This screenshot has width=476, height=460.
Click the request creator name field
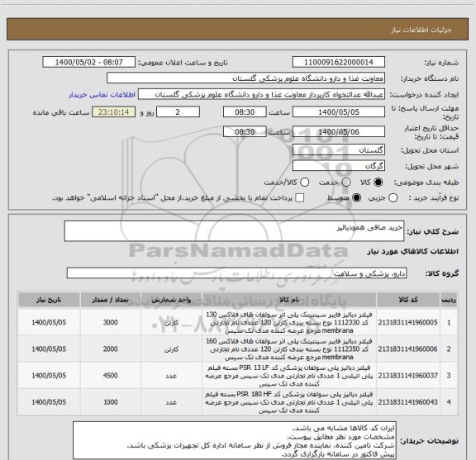point(261,94)
